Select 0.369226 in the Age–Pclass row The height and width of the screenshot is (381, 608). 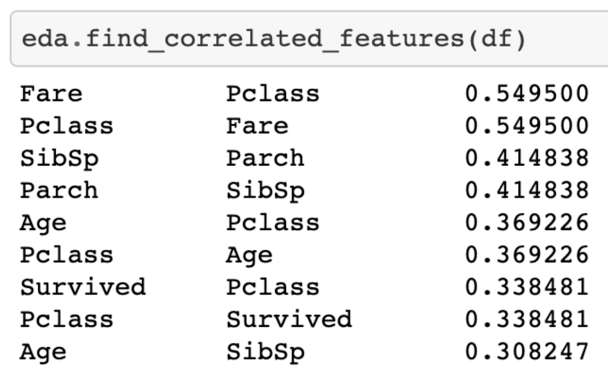click(x=527, y=222)
